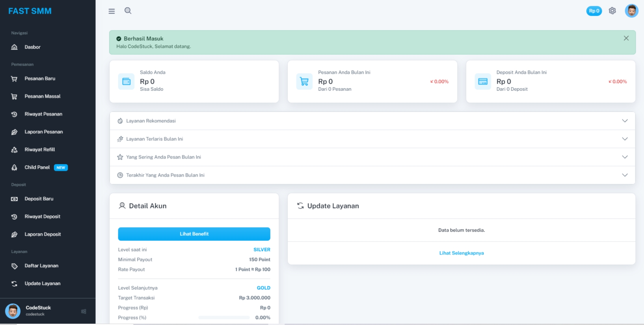This screenshot has height=325, width=644.
Task: Expand Layanan Terlaris Bulan Ini
Action: click(625, 139)
